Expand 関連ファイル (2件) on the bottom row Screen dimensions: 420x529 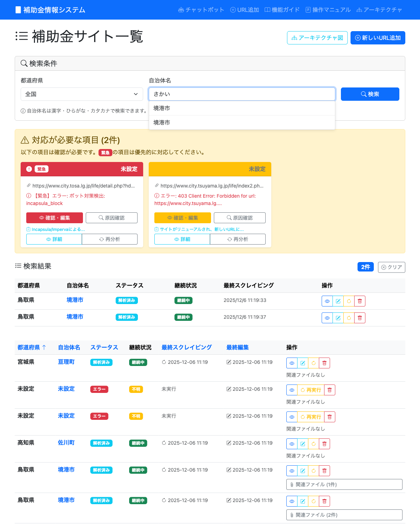pos(344,515)
